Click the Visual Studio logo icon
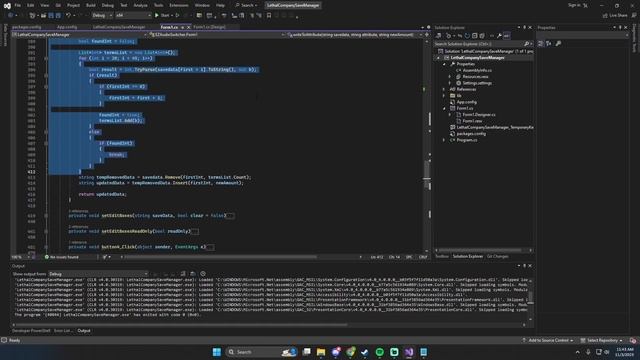The image size is (640, 360). tap(7, 5)
